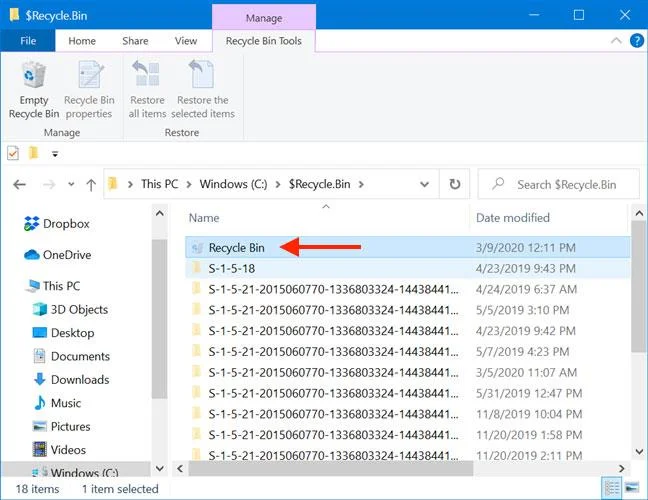This screenshot has height=500, width=648.
Task: Collapse the ribbon with the caret
Action: click(616, 40)
